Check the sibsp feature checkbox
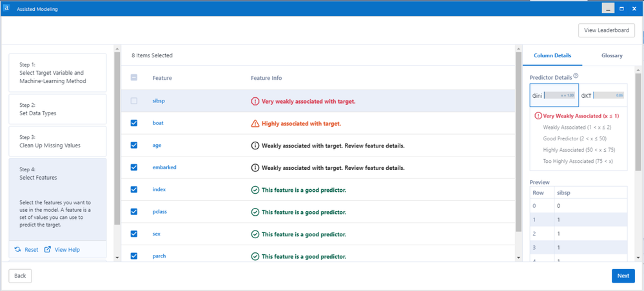Image resolution: width=644 pixels, height=291 pixels. coord(134,101)
